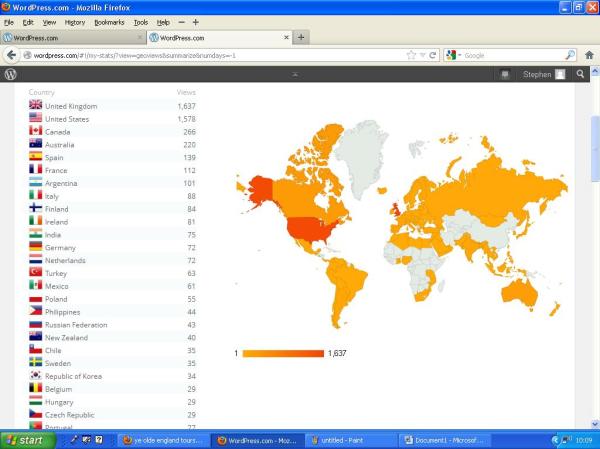The image size is (600, 449).
Task: Click the Views column header
Action: click(x=186, y=92)
